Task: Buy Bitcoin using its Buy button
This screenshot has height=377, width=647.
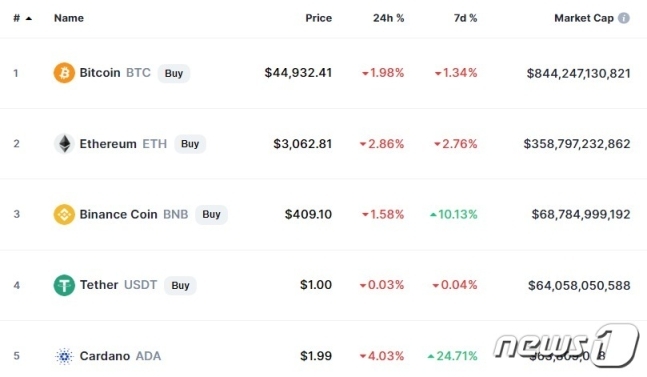Action: [174, 73]
